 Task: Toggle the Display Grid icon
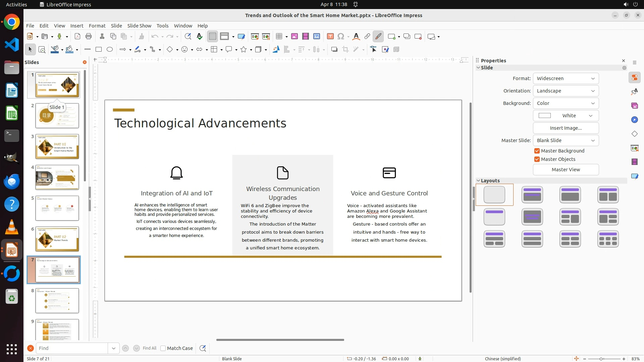click(213, 37)
